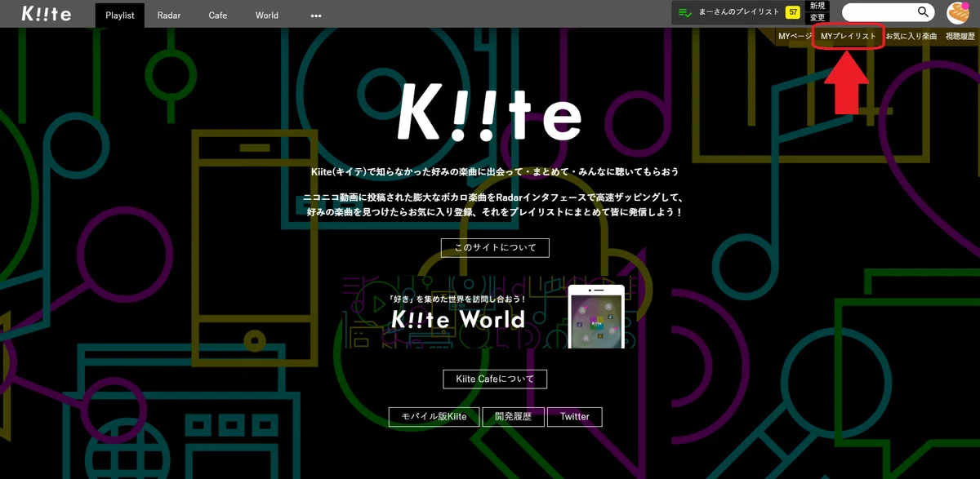Screen dimensions: 980x479
Task: Open the World tab
Action: click(267, 15)
